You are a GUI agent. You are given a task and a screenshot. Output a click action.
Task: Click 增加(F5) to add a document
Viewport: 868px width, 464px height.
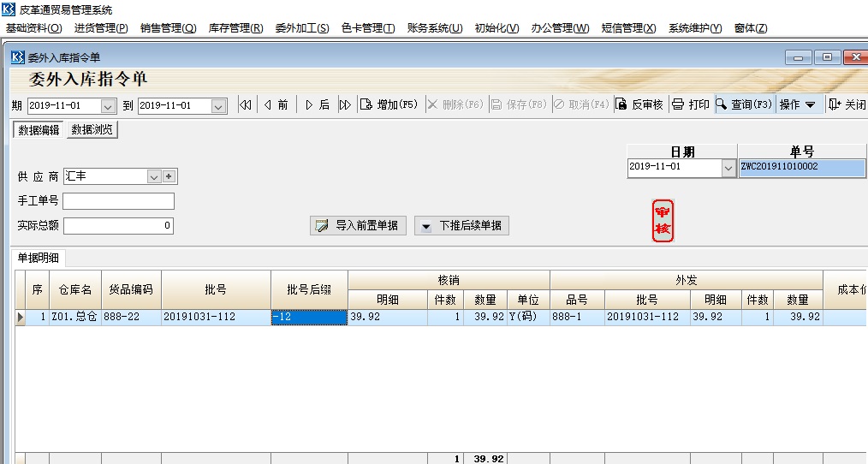point(389,104)
